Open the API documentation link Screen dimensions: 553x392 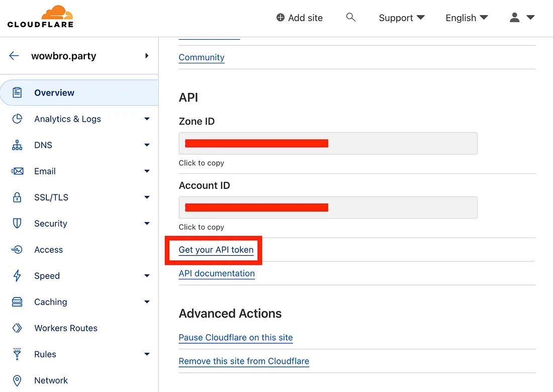coord(217,273)
